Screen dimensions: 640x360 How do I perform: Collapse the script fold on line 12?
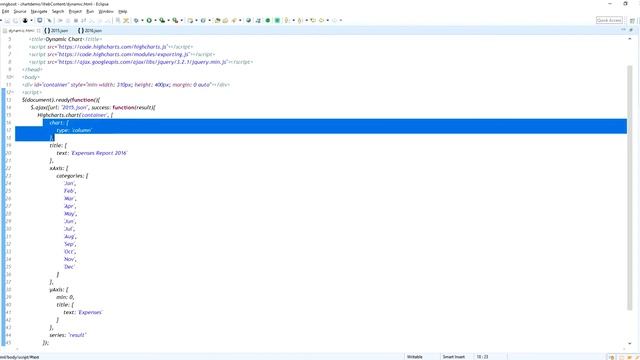[13, 92]
